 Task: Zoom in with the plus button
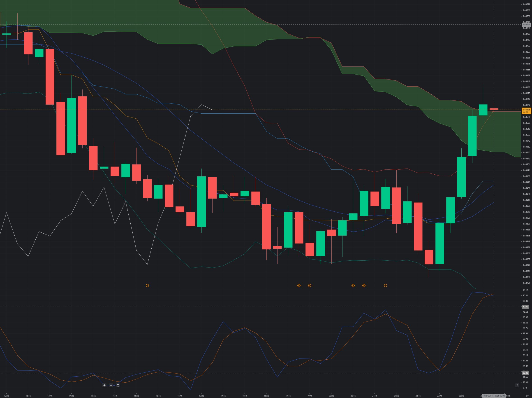click(104, 386)
